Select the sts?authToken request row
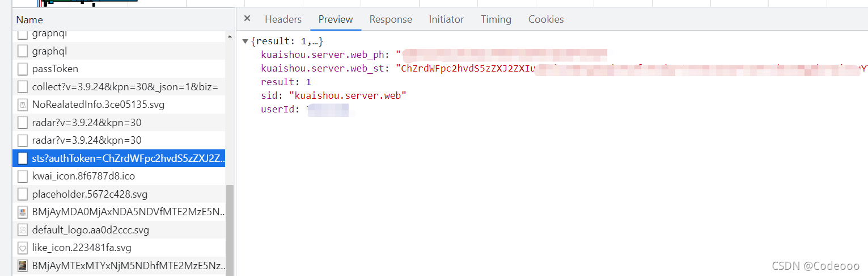 click(x=119, y=158)
